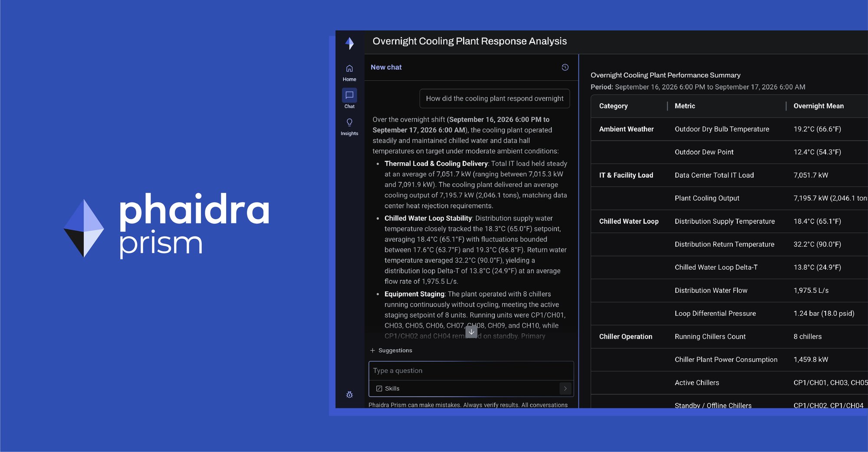Click the Chiller Operation category cell
This screenshot has width=868, height=452.
[625, 337]
